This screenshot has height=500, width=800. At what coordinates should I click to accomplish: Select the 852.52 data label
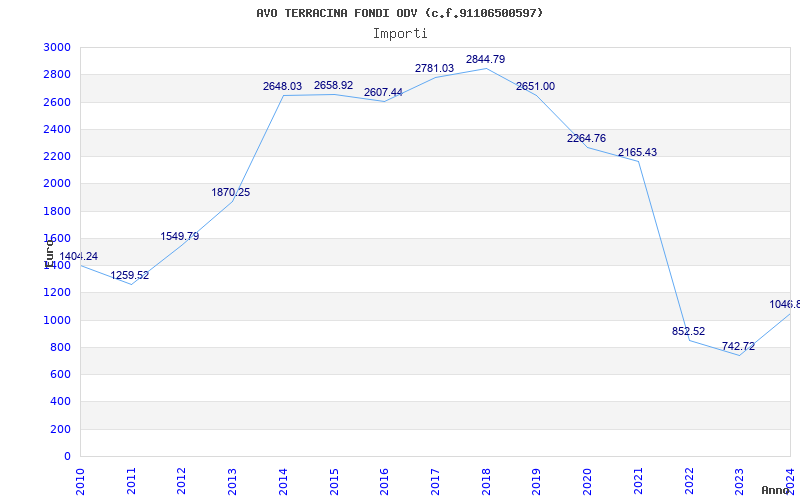click(688, 331)
